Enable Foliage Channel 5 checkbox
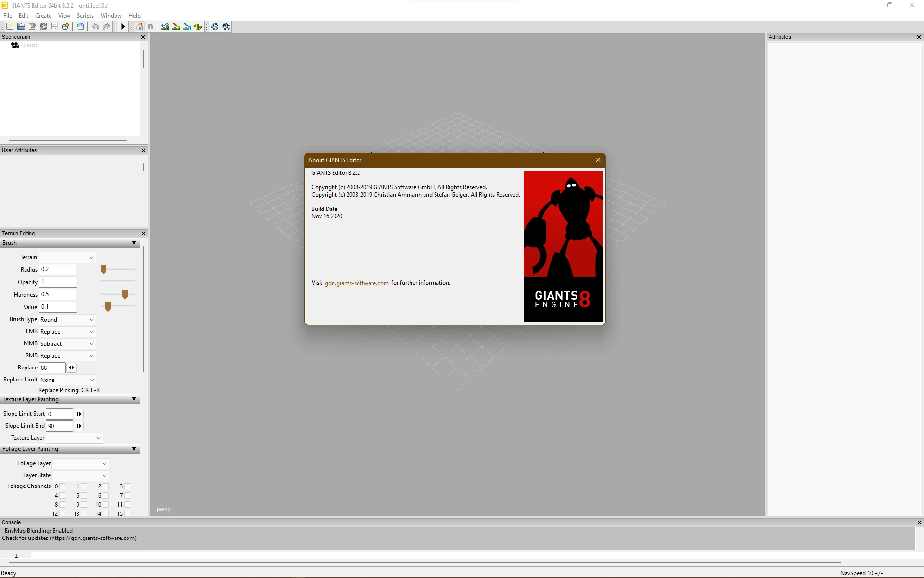 tap(84, 496)
